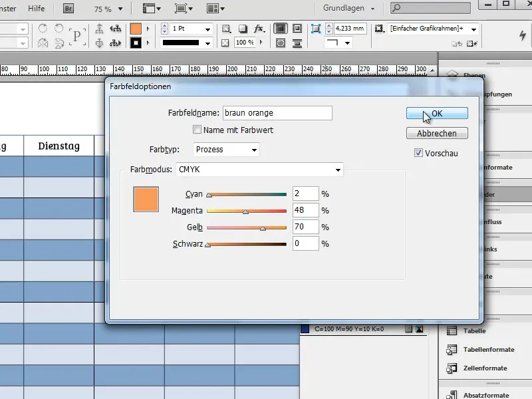Open the screen mode dropdown
This screenshot has height=399, width=532.
click(184, 9)
